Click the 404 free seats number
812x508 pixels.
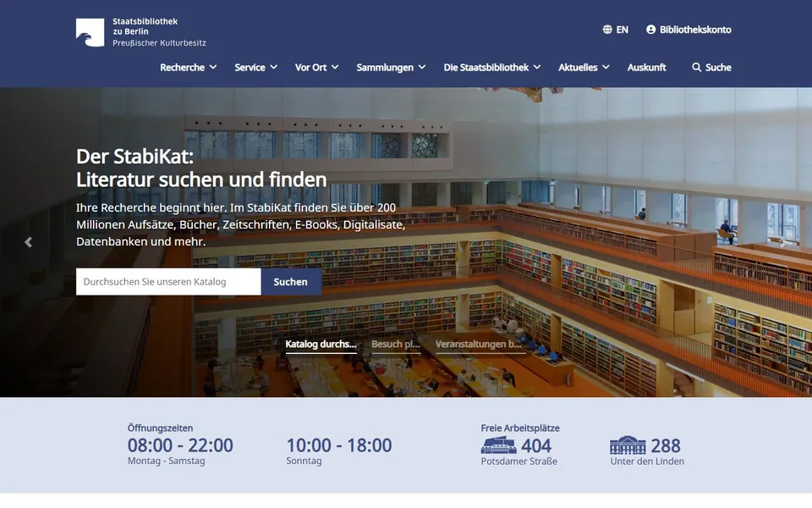536,446
